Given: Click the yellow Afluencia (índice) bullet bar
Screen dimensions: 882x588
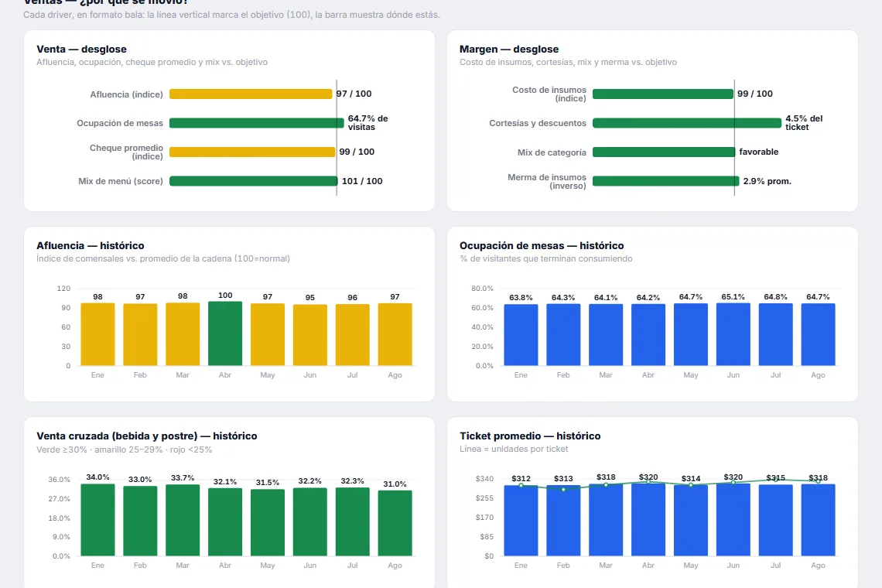Looking at the screenshot, I should pyautogui.click(x=251, y=94).
